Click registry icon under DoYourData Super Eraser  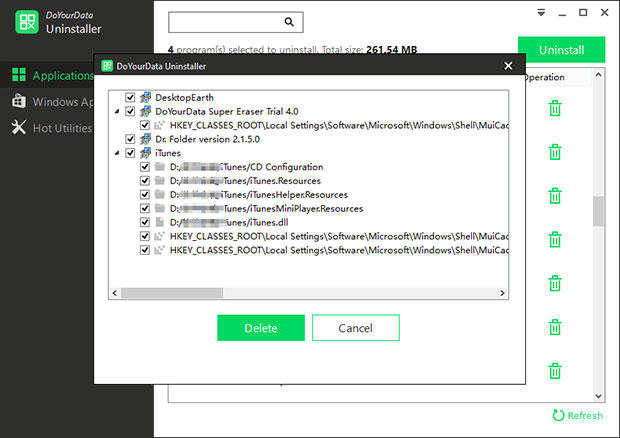(159, 125)
